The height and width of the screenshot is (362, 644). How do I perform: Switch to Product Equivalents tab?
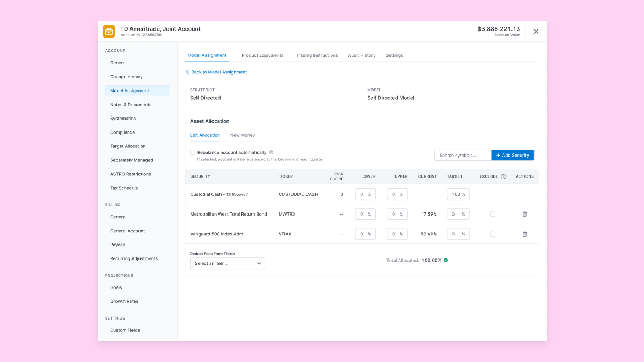tap(262, 55)
